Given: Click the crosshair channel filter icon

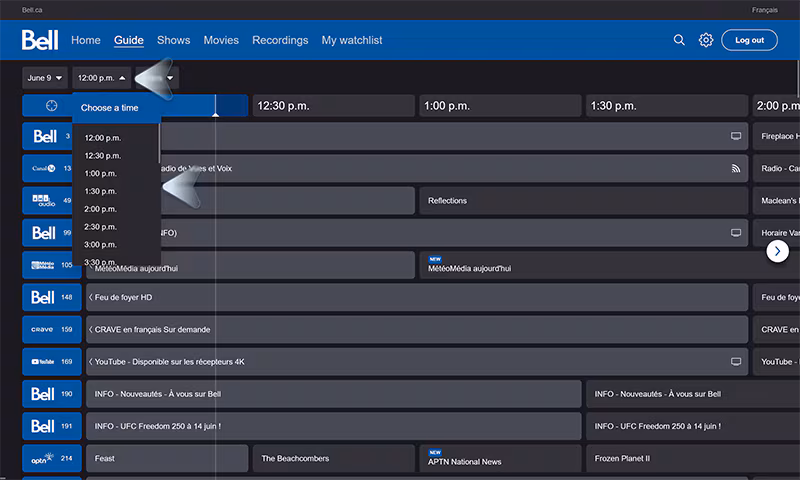Looking at the screenshot, I should click(x=52, y=106).
